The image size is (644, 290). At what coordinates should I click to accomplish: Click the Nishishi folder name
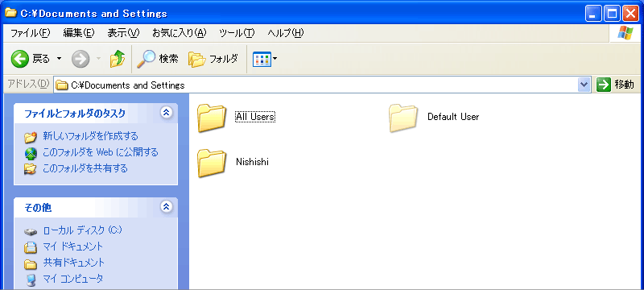(252, 162)
